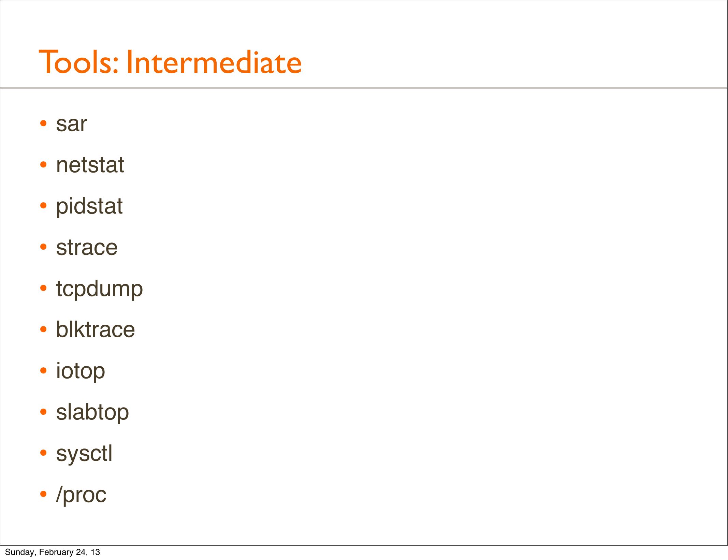Click the orange bullet before "/proc"
The width and height of the screenshot is (728, 560).
[43, 494]
